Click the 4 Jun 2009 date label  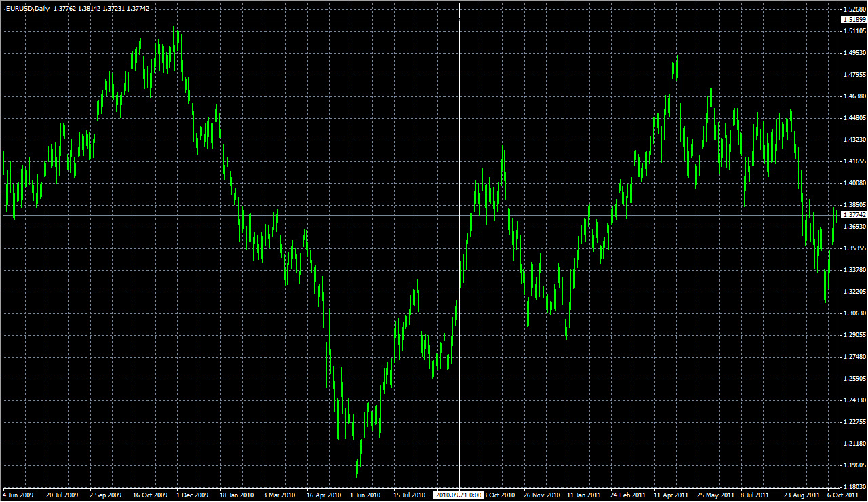point(18,495)
